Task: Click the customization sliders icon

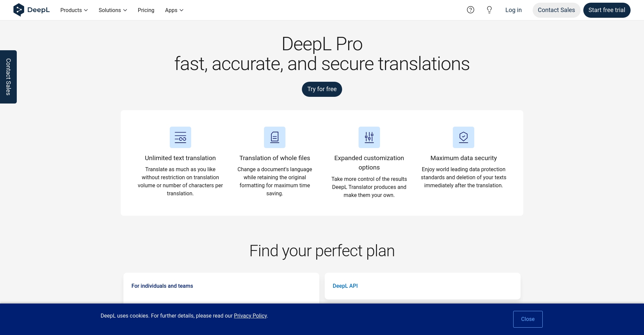Action: click(369, 137)
